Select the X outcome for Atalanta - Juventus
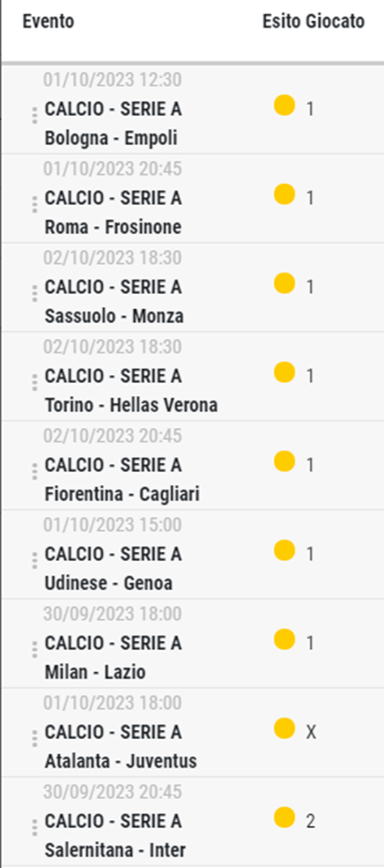This screenshot has width=384, height=868. point(311,733)
